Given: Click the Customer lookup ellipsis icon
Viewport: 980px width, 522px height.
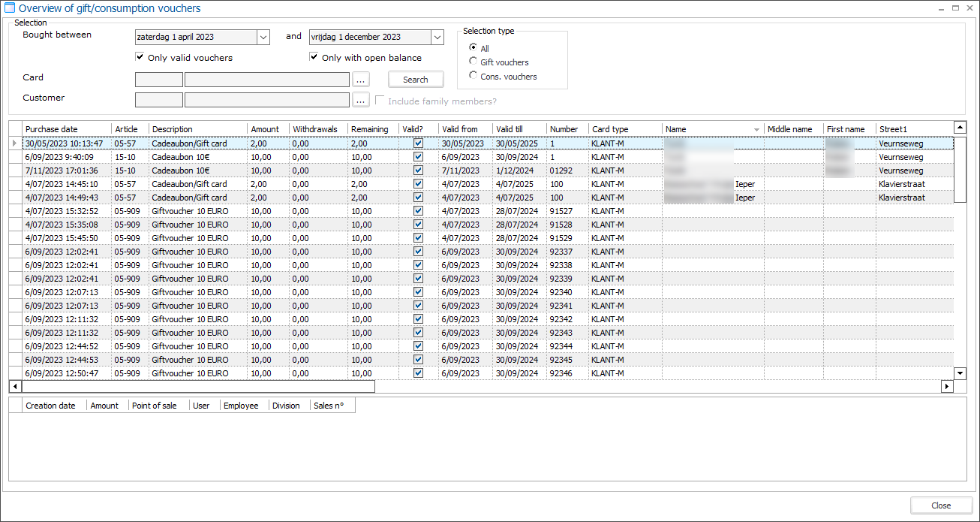Looking at the screenshot, I should point(361,99).
